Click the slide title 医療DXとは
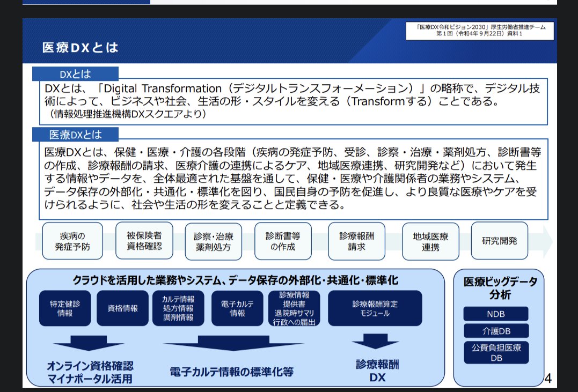The width and height of the screenshot is (578, 392). 80,48
